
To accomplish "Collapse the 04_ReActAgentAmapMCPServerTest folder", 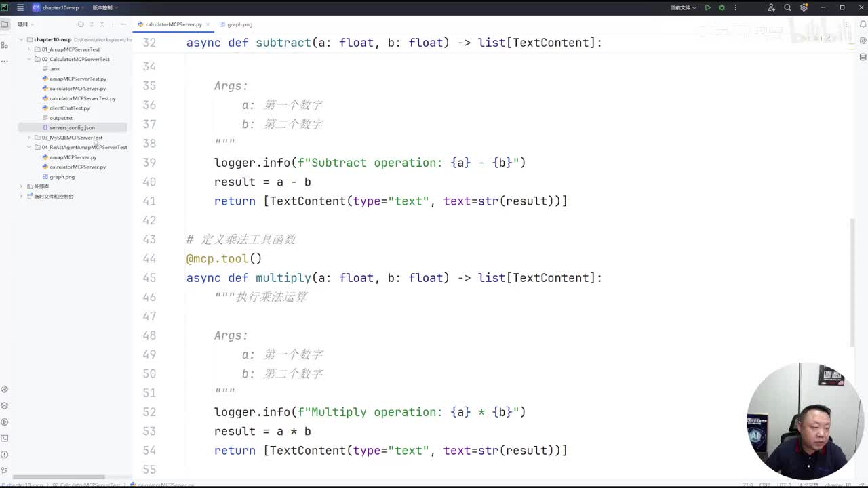I will point(28,147).
